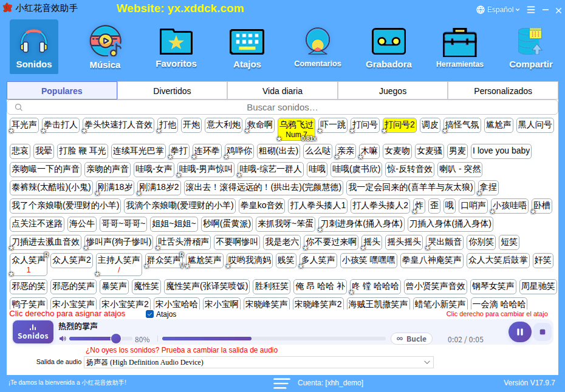565x392 pixels.
Task: Play the 拳皇ko音效 sound
Action: (x=262, y=206)
